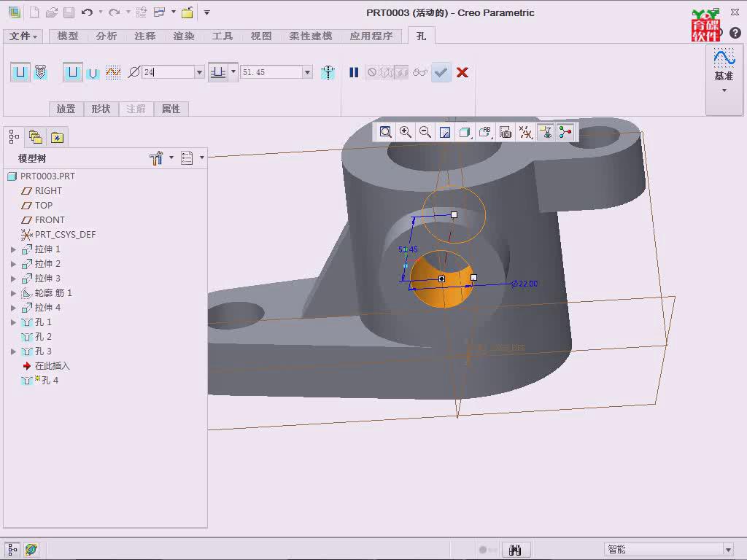Open the quick access toolbar customize dropdown

[206, 12]
